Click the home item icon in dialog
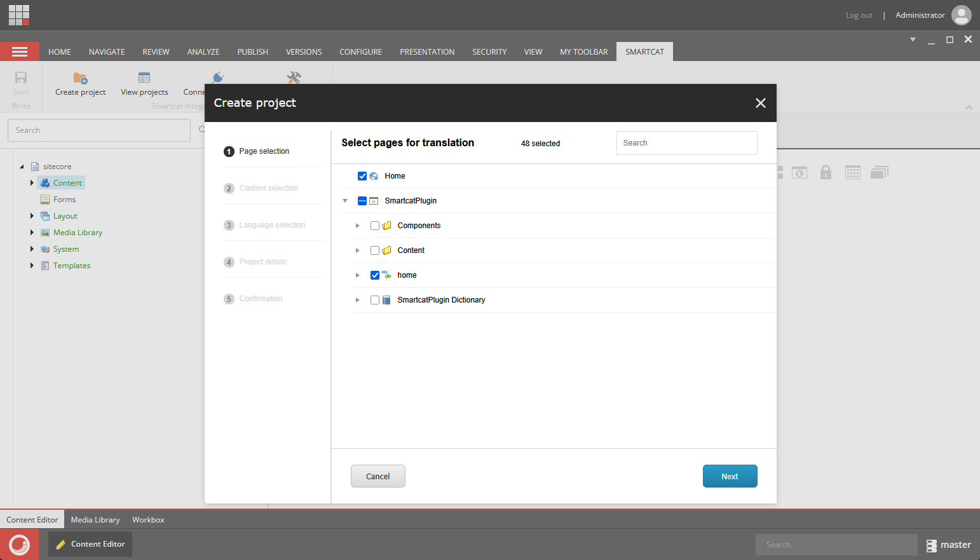Viewport: 980px width, 560px height. pyautogui.click(x=386, y=275)
